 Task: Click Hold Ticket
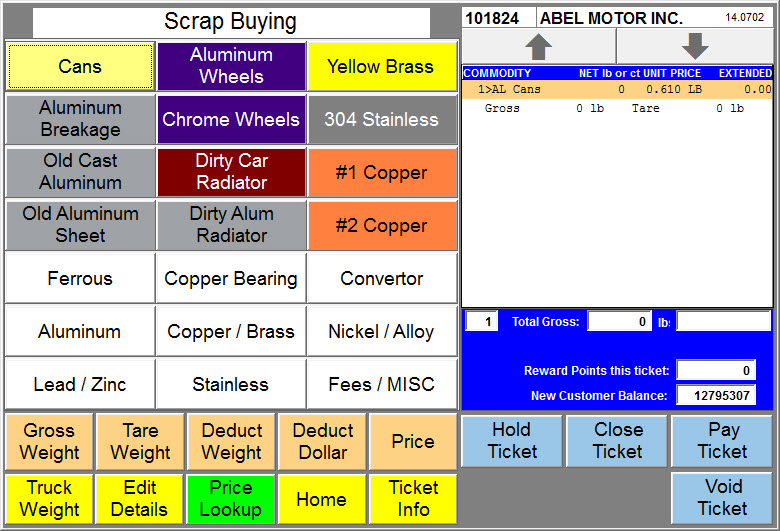tap(512, 441)
